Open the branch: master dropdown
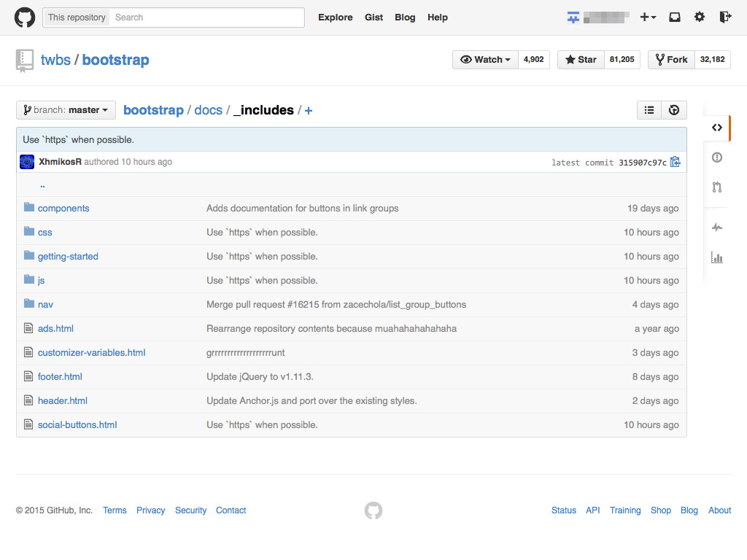Viewport: 747px width, 560px height. tap(65, 109)
